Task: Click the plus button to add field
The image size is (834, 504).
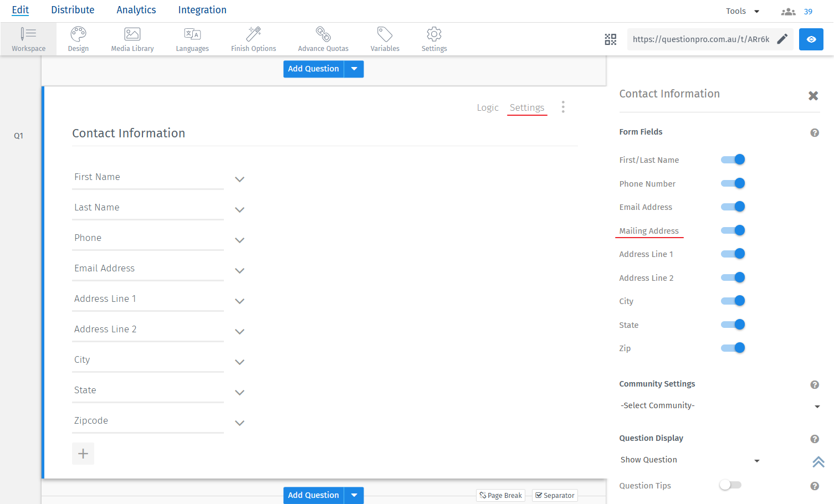Action: click(83, 454)
